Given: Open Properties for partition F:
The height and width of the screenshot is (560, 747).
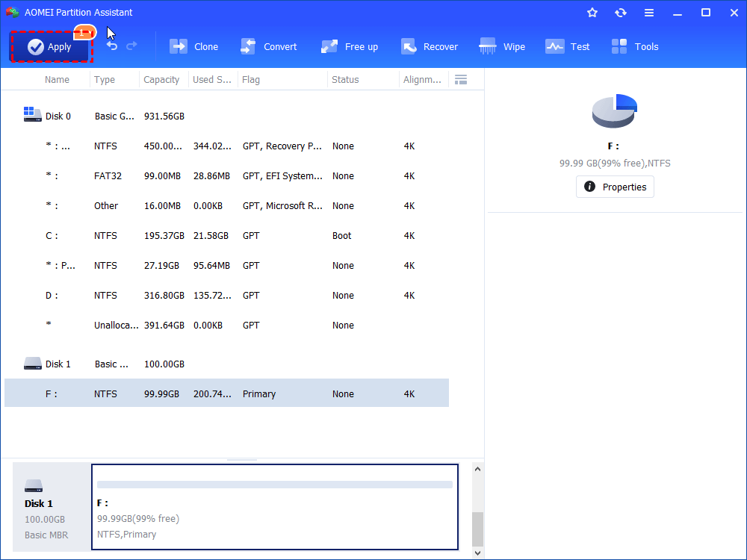Looking at the screenshot, I should (x=615, y=187).
